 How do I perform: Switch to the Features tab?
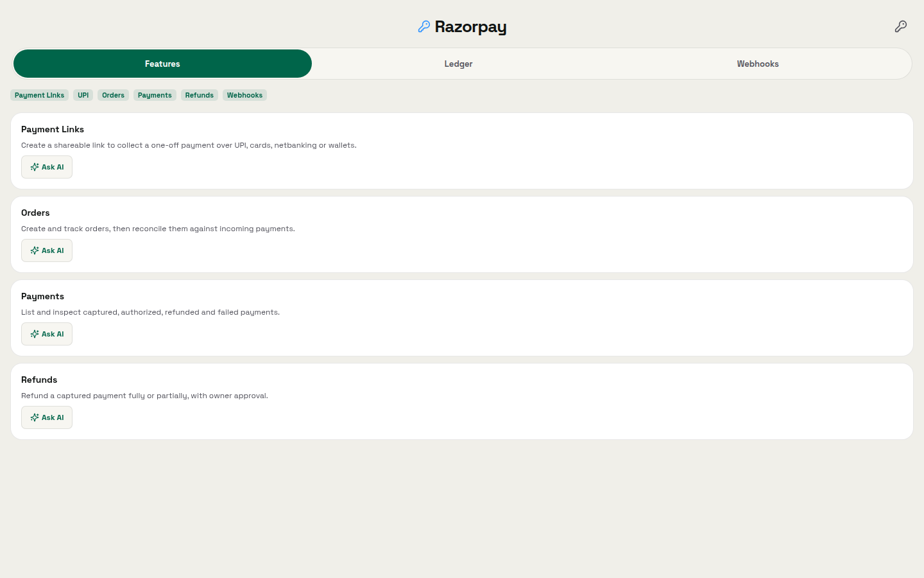tap(162, 64)
